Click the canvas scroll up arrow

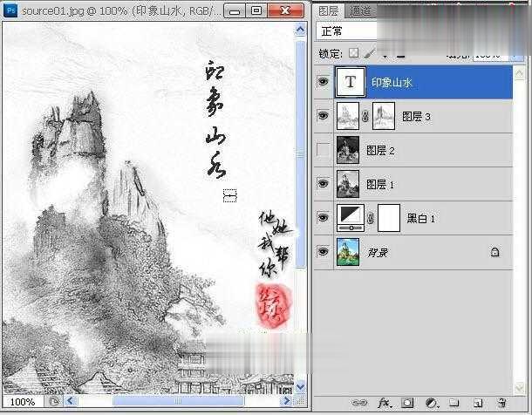click(x=300, y=30)
